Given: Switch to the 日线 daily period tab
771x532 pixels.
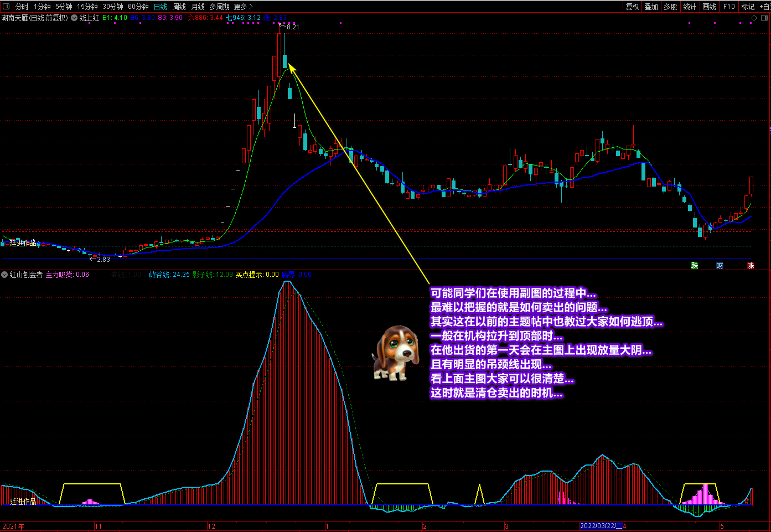Looking at the screenshot, I should pos(160,7).
